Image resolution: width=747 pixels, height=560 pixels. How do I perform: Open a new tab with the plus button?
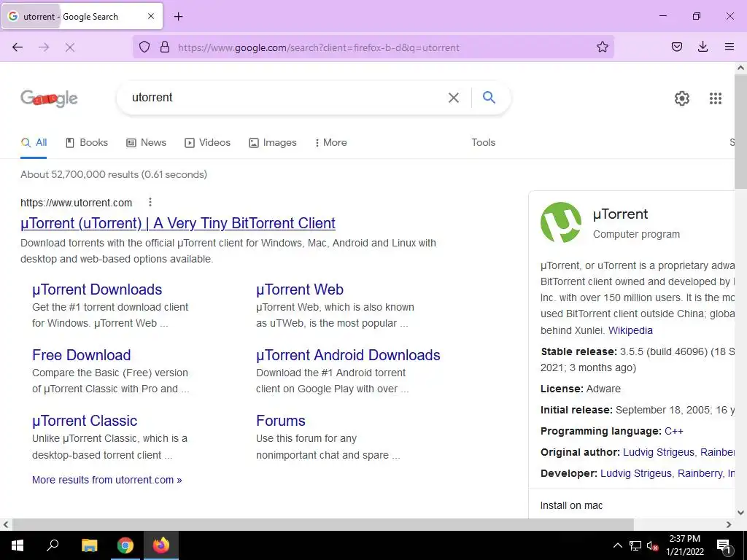point(178,17)
